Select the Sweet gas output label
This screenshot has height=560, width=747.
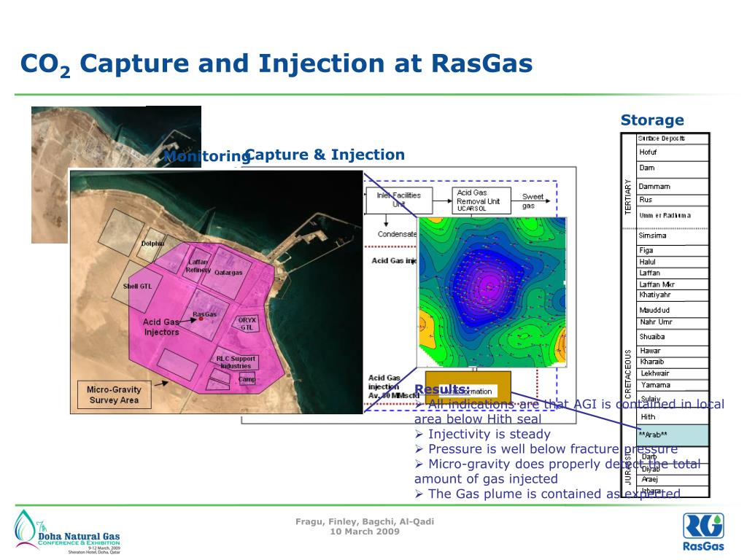tap(532, 201)
